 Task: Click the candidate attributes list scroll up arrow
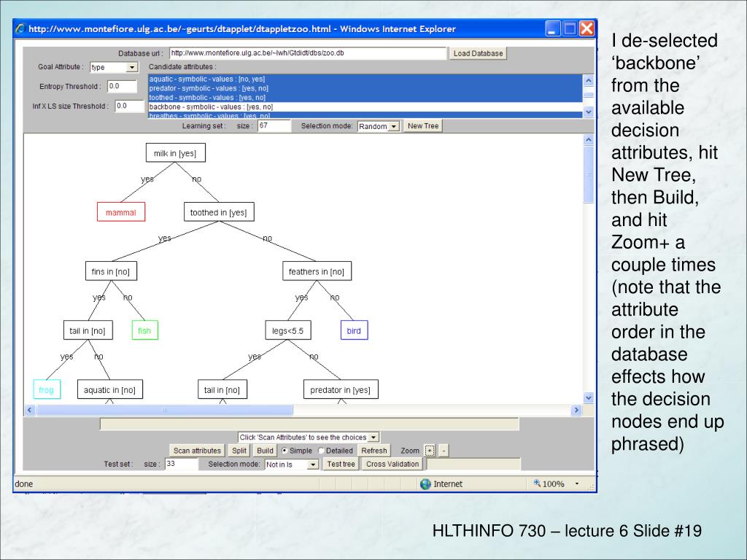click(589, 80)
